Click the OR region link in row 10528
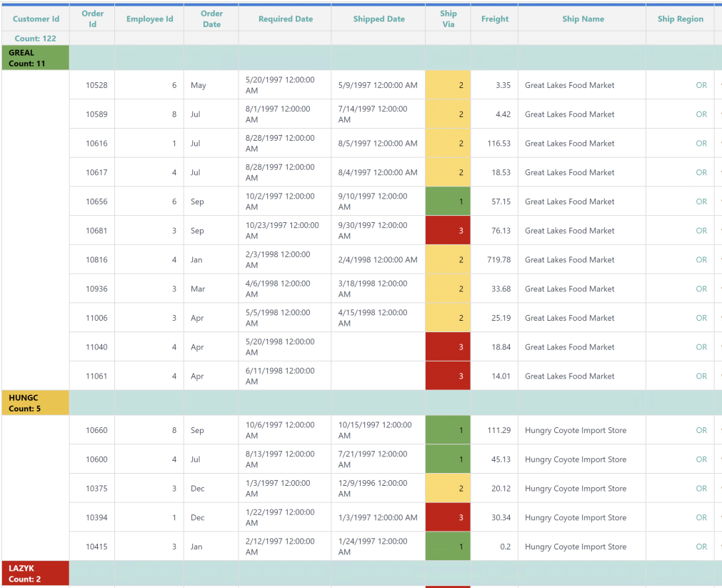This screenshot has height=588, width=722. point(701,85)
